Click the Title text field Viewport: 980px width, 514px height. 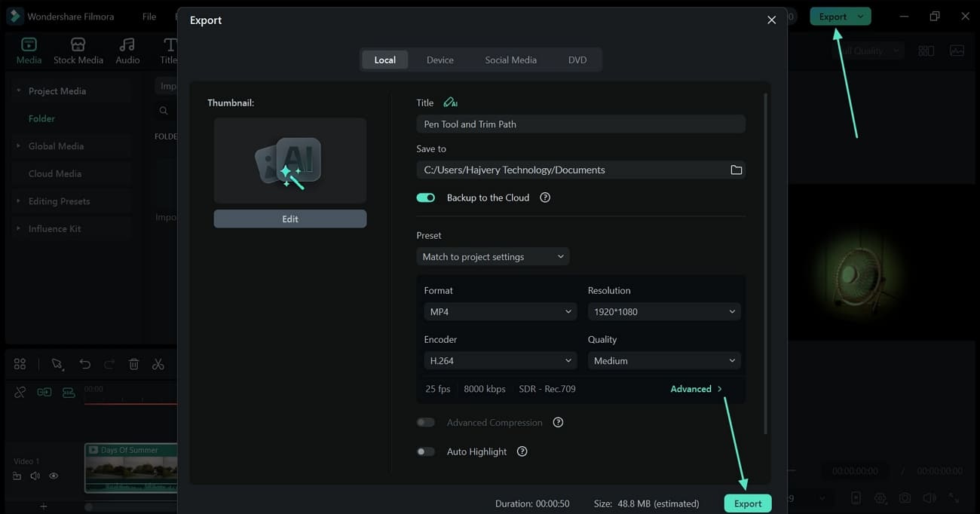[x=580, y=124]
